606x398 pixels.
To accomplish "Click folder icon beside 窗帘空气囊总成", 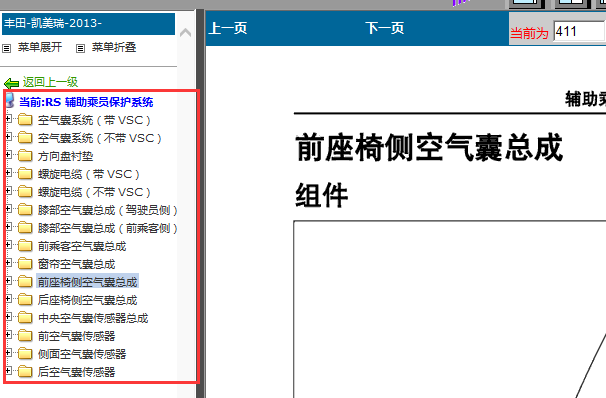I will pyautogui.click(x=25, y=264).
